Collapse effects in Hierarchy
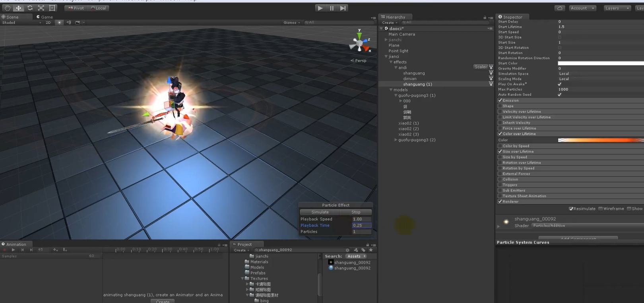644x303 pixels. point(391,62)
